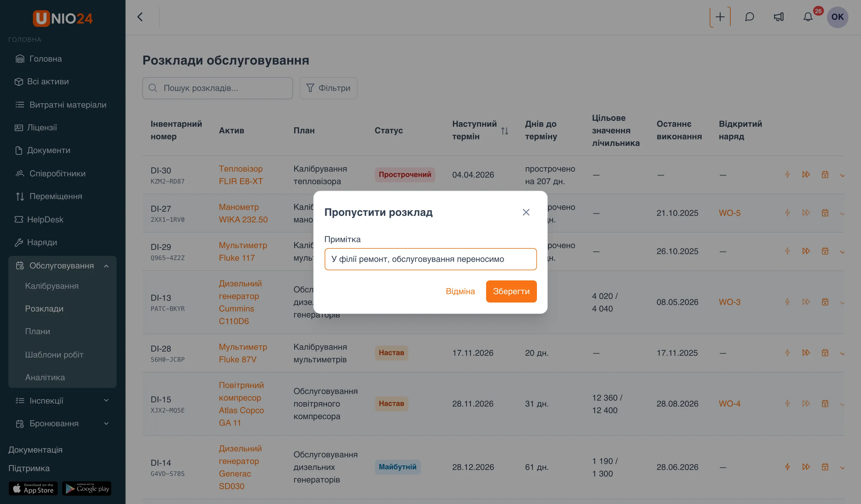Click the App Store download badge
The image size is (861, 504).
pos(33,488)
